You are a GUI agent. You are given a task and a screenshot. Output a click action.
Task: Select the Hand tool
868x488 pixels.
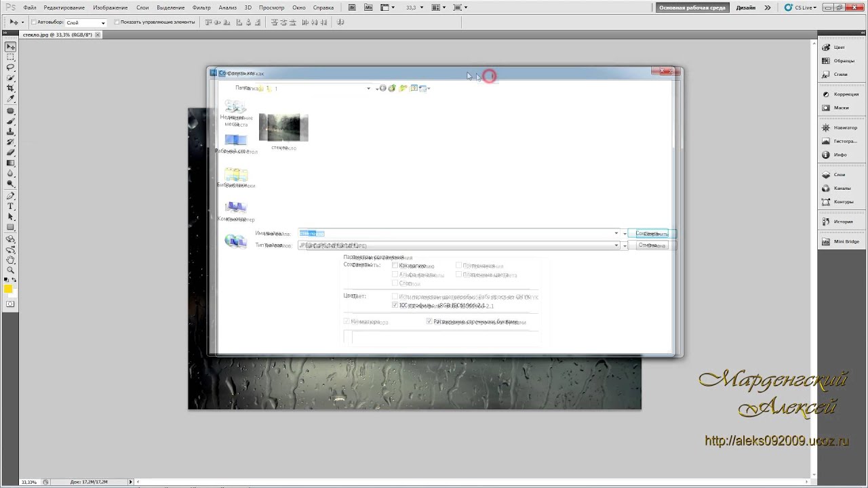coord(10,260)
